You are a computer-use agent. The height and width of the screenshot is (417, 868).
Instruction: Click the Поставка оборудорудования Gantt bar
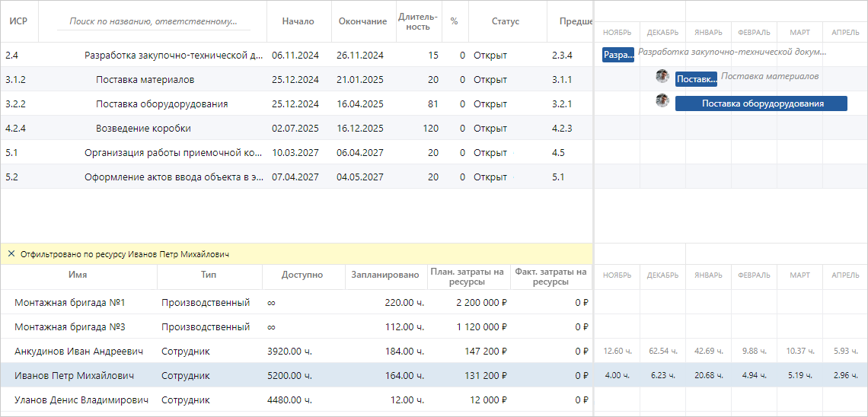point(761,103)
